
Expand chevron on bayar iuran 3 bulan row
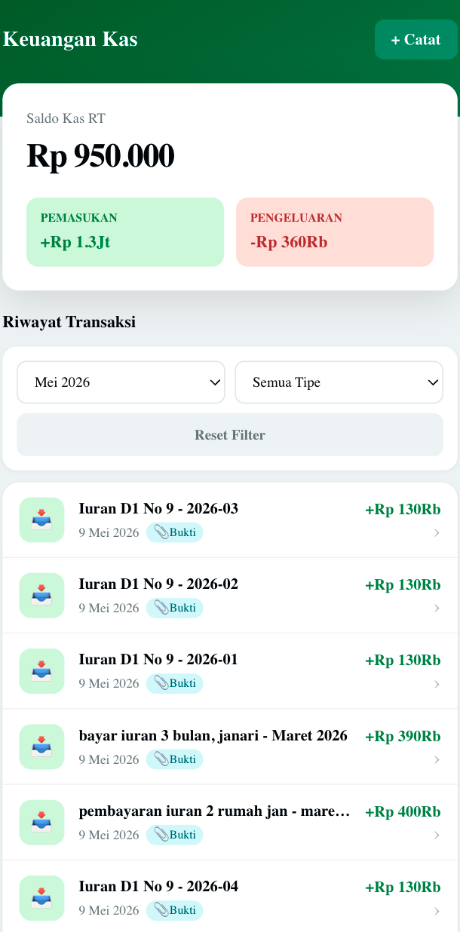[437, 760]
